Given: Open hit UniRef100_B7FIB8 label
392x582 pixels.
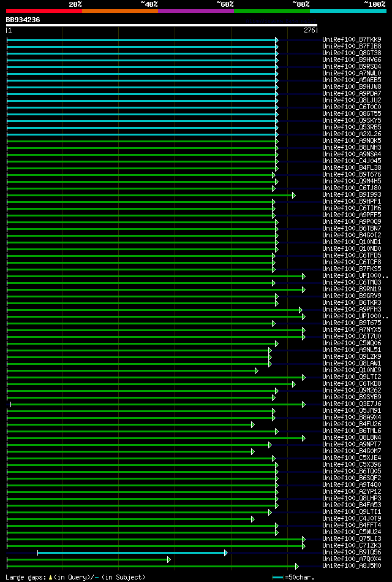Looking at the screenshot, I should [x=352, y=46].
